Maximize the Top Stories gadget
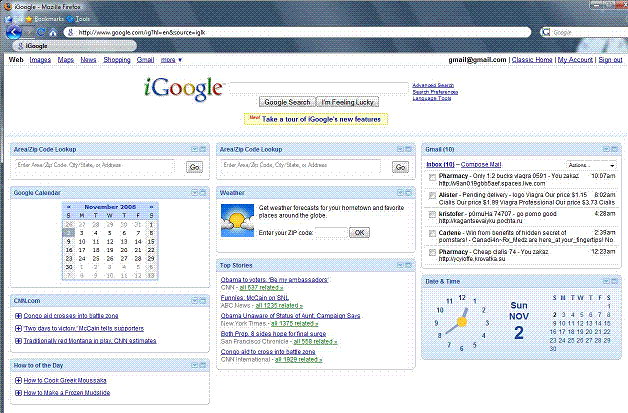The image size is (628, 413). click(x=409, y=265)
